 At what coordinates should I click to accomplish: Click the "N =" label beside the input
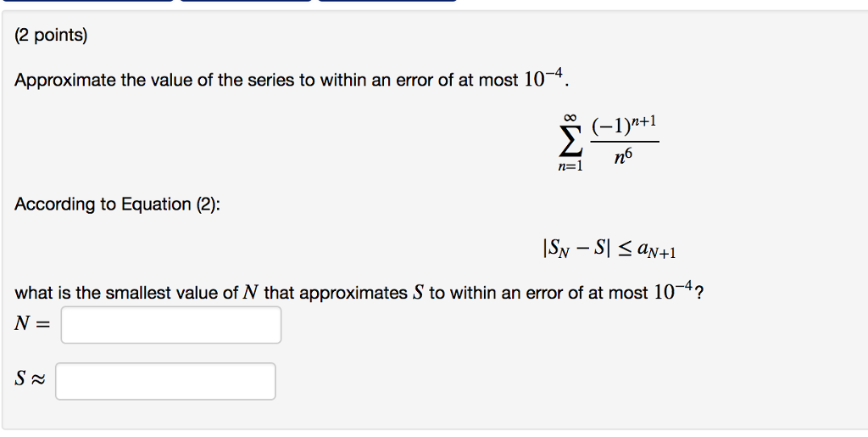[x=32, y=324]
